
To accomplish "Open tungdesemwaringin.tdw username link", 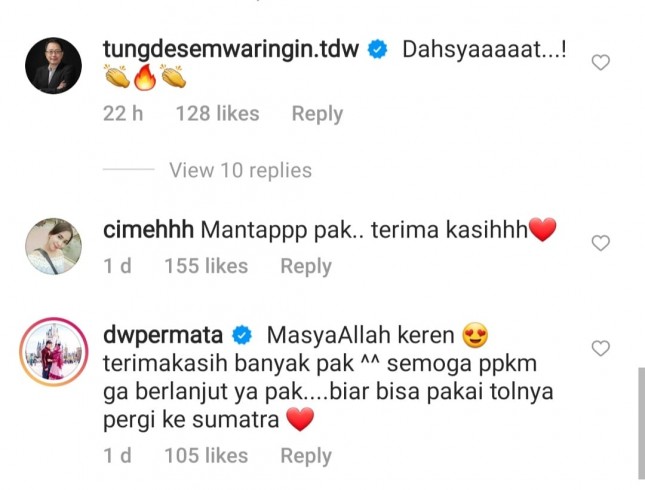I will (231, 49).
